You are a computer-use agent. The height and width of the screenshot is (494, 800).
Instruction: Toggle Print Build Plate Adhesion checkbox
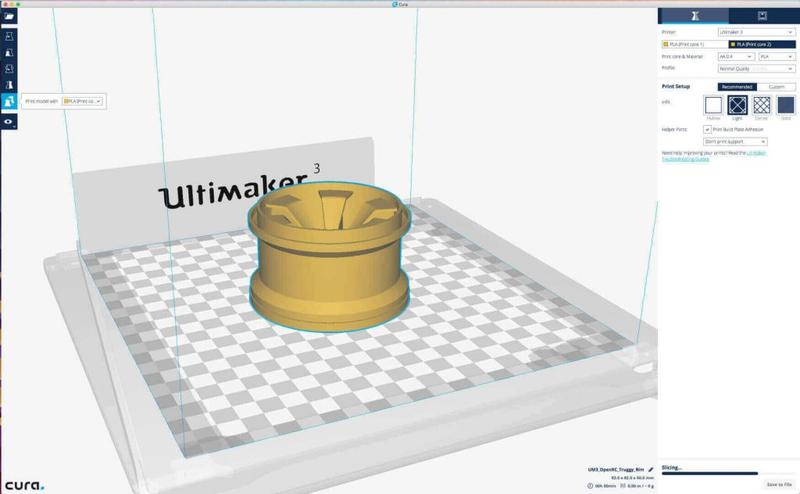pyautogui.click(x=708, y=129)
